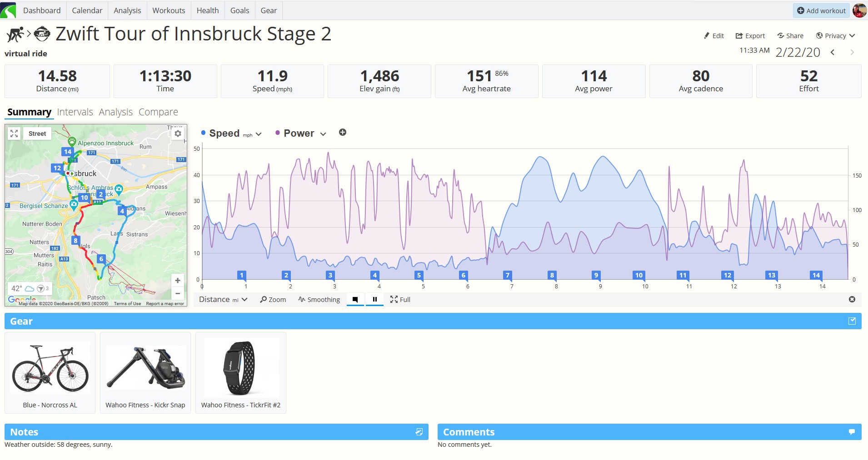
Task: Click the Add workout button
Action: coord(822,10)
